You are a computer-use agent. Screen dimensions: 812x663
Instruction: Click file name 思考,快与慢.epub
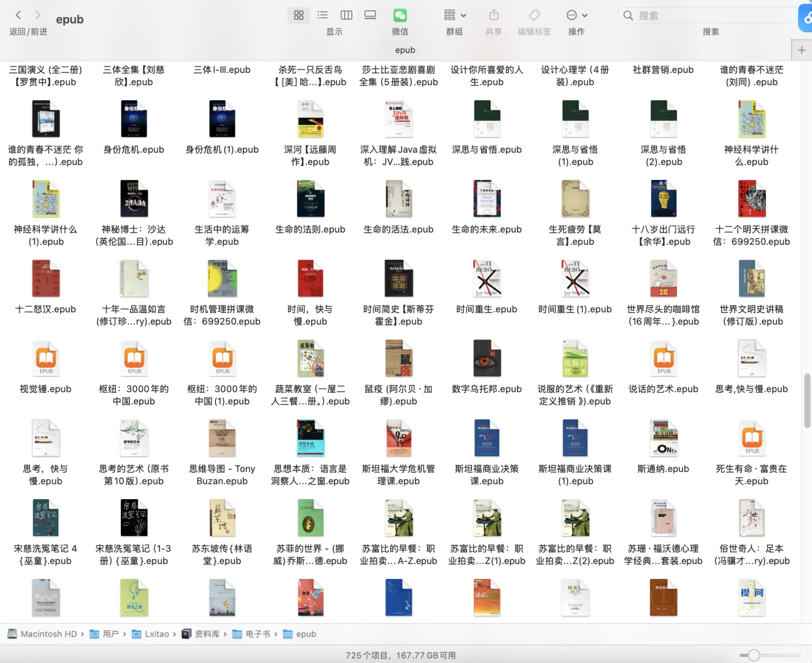point(752,389)
